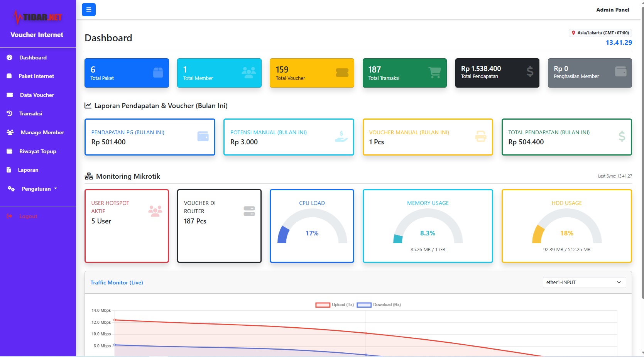This screenshot has width=644, height=357.
Task: Toggle Upload (Tx) legend swatch
Action: [323, 305]
